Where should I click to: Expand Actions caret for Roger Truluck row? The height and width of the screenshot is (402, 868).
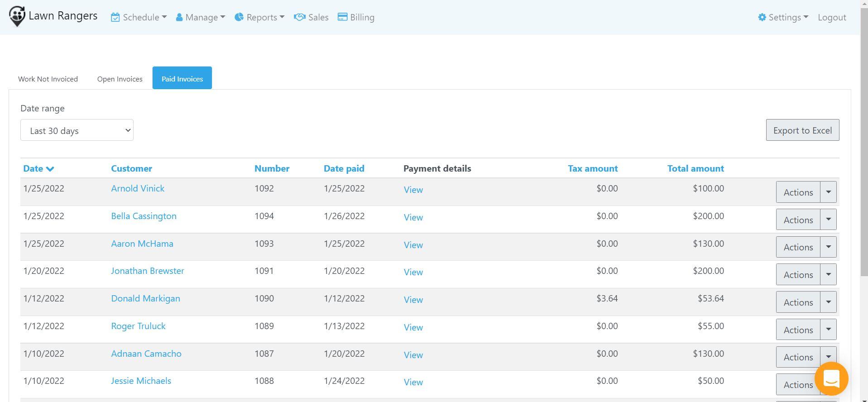828,330
